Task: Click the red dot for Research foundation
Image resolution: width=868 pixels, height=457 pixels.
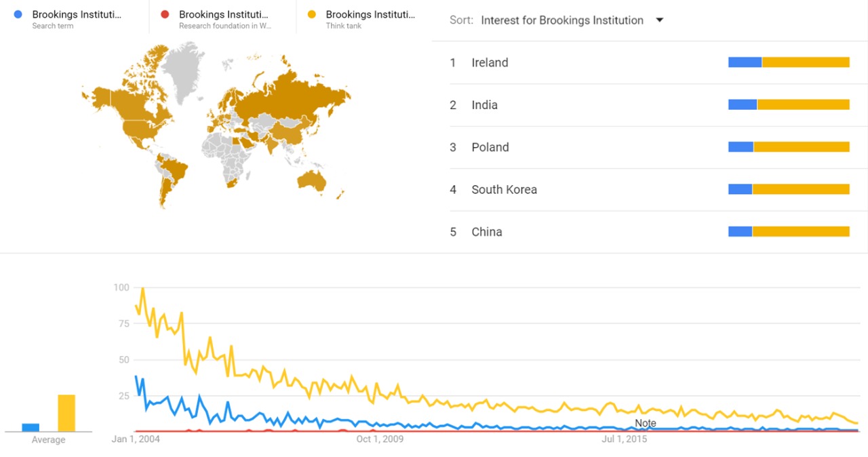Action: [x=165, y=14]
